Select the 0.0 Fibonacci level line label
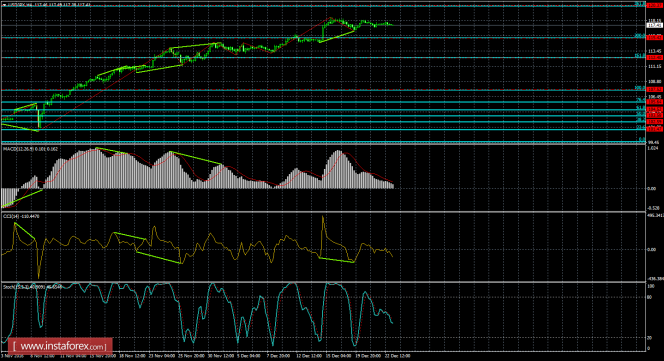The image size is (664, 361). pos(642,139)
